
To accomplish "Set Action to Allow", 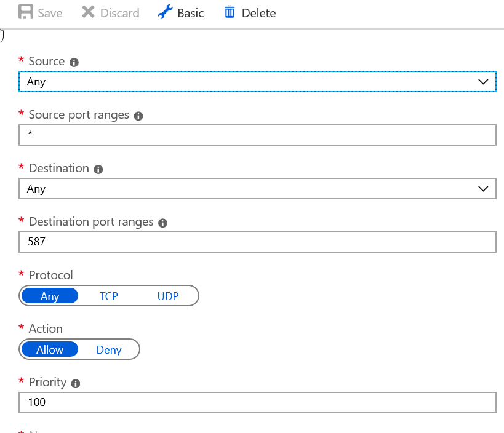I will pos(50,350).
